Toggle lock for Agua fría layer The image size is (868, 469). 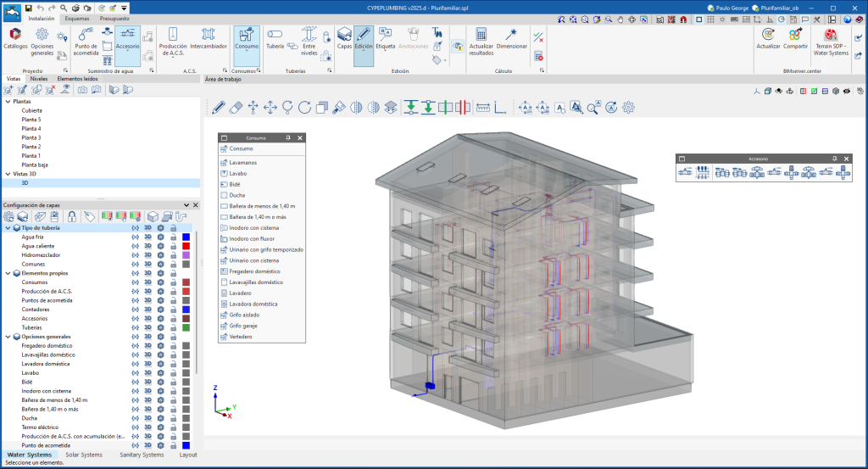coord(173,237)
